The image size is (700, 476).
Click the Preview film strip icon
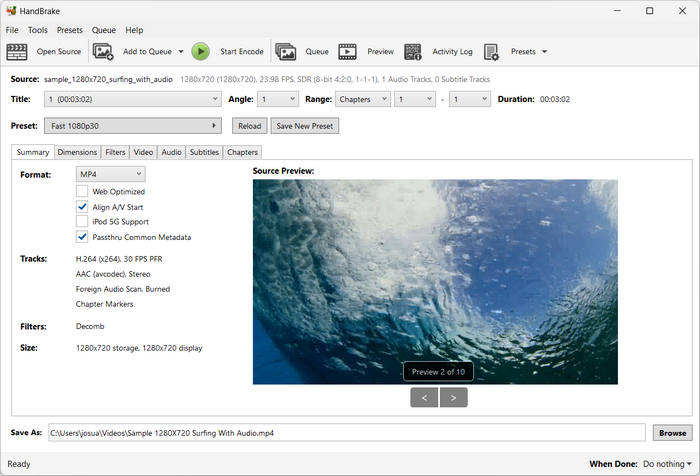click(347, 52)
